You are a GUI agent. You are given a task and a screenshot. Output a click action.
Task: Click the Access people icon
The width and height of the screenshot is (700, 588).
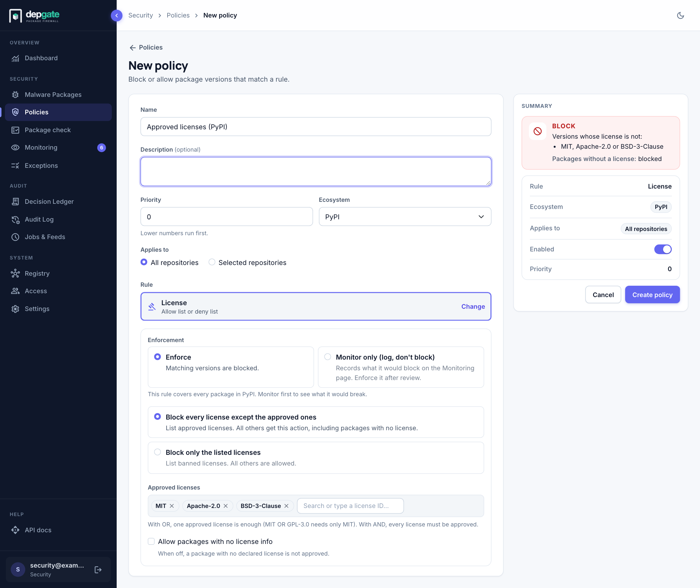tap(15, 291)
